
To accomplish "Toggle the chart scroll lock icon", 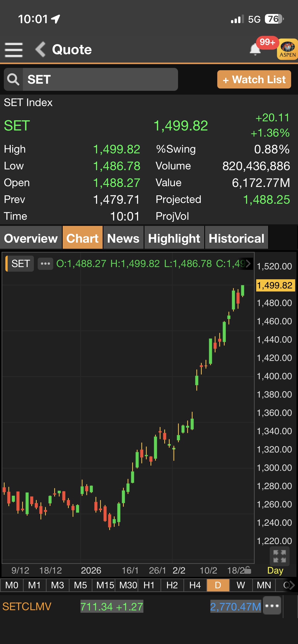I will (248, 570).
